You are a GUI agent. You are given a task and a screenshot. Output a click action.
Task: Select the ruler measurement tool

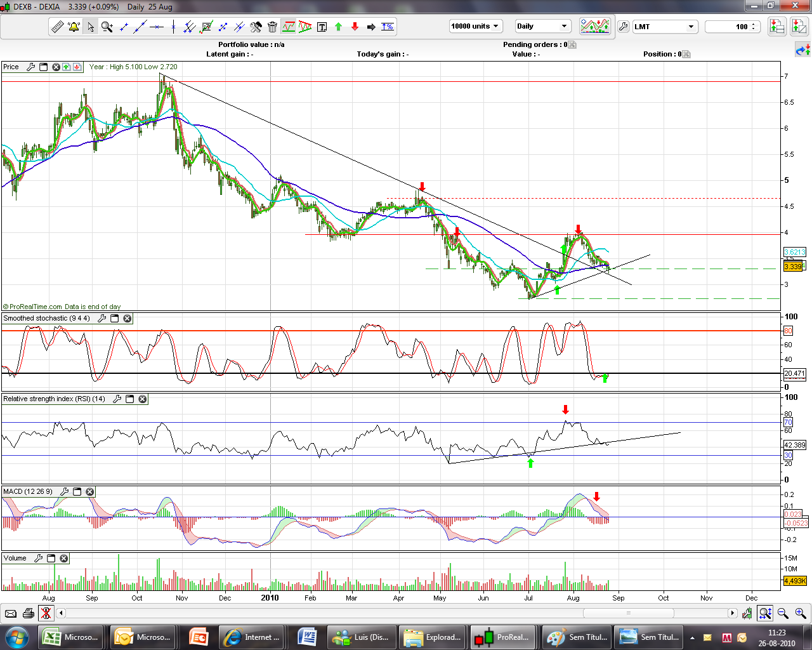pos(57,27)
